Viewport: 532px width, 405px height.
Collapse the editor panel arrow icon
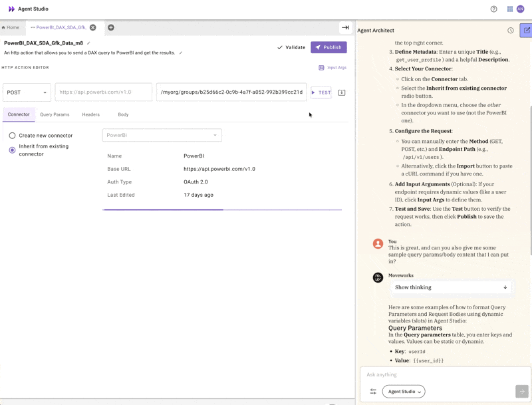point(345,27)
